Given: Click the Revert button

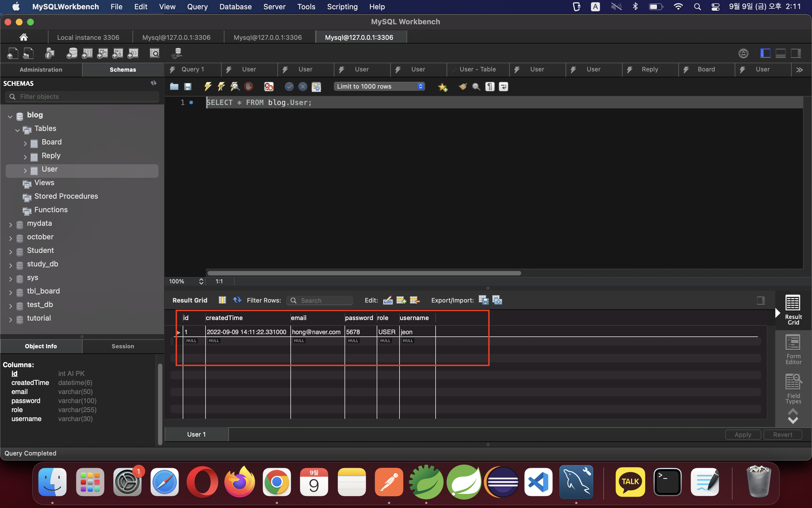Looking at the screenshot, I should click(x=783, y=434).
